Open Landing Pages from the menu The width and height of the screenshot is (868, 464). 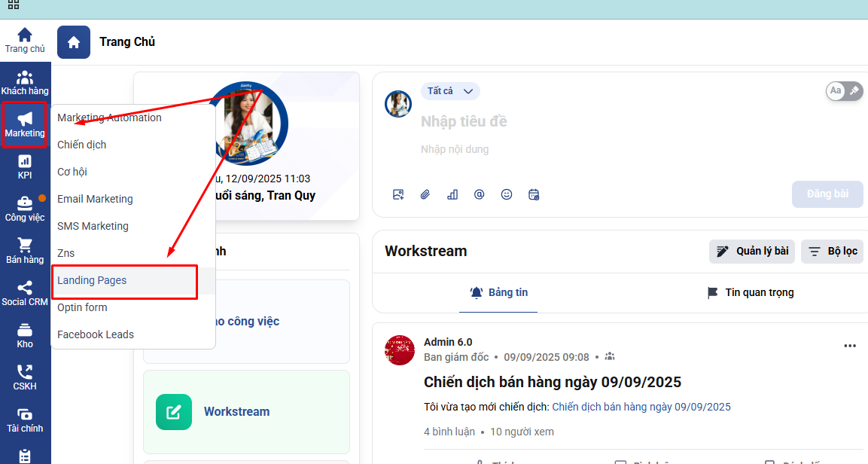[x=92, y=280]
